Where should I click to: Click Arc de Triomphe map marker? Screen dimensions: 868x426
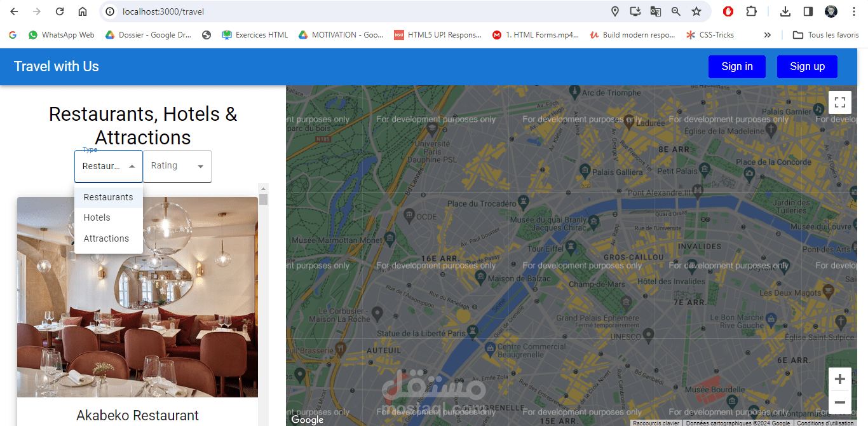(574, 91)
